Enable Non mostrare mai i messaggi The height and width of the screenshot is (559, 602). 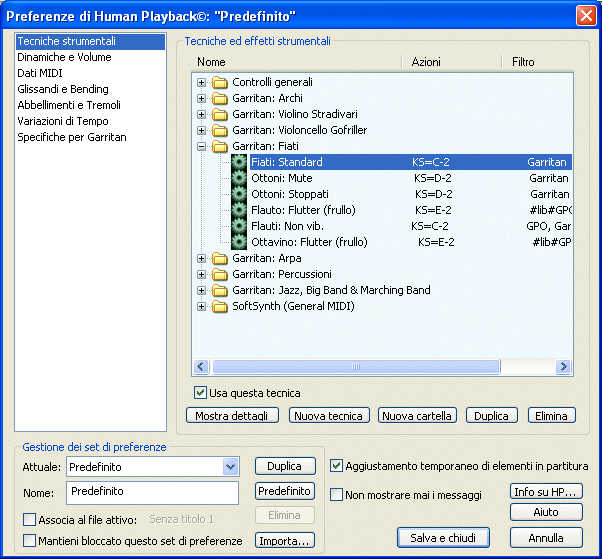[337, 495]
